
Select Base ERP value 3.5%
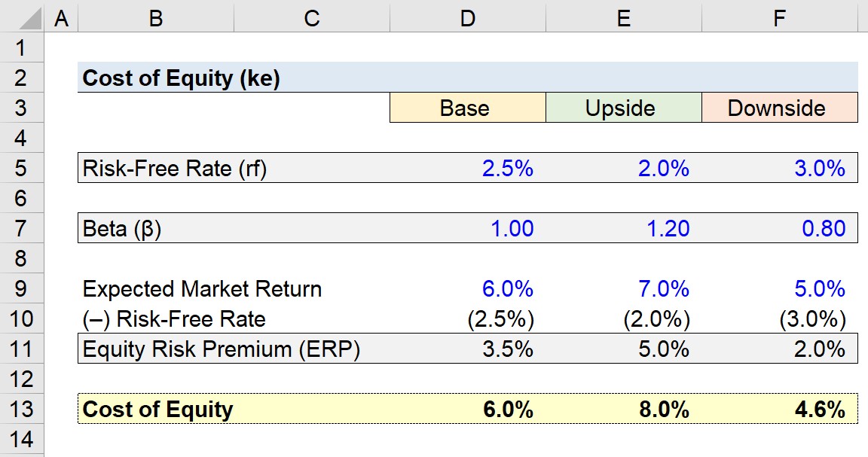(x=468, y=349)
